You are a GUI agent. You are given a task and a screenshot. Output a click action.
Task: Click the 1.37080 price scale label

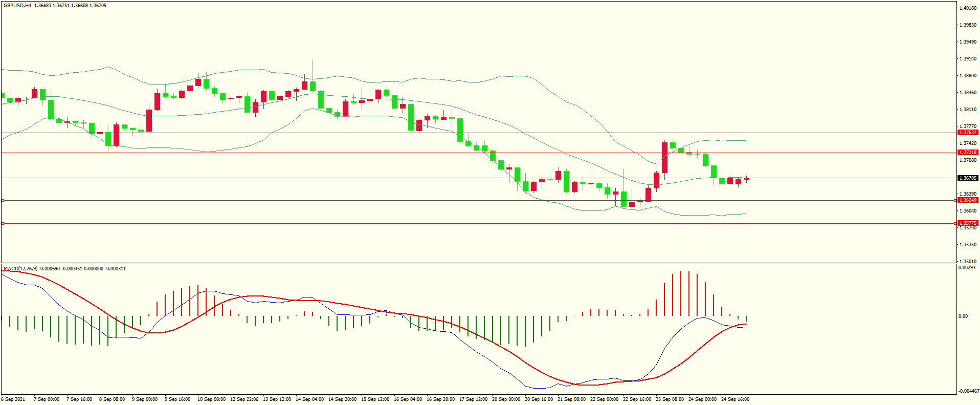click(968, 160)
